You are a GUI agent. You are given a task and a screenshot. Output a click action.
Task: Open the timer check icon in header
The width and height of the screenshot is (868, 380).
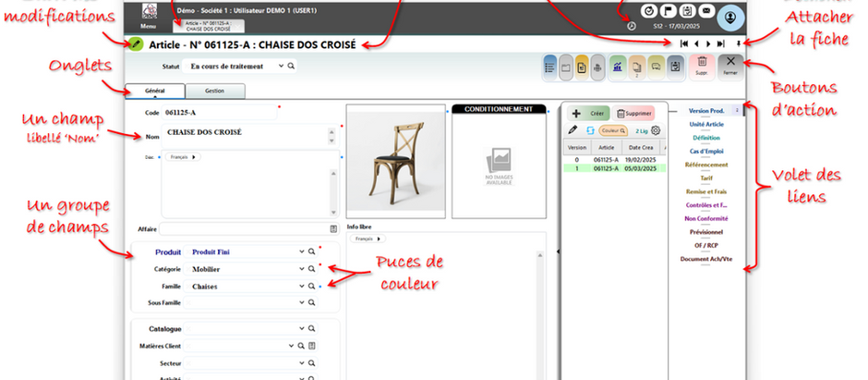[x=649, y=10]
